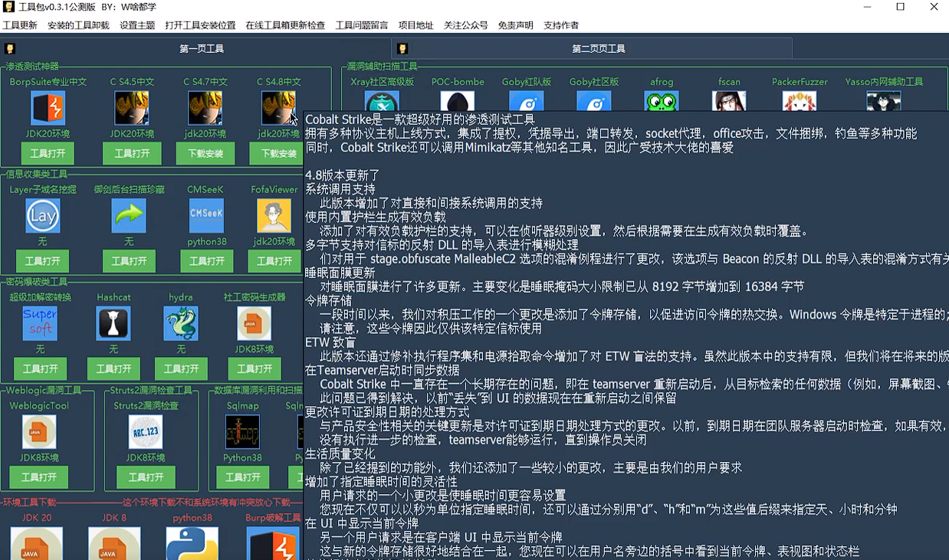Click the python38 download icon
949x560 pixels.
coord(192,543)
